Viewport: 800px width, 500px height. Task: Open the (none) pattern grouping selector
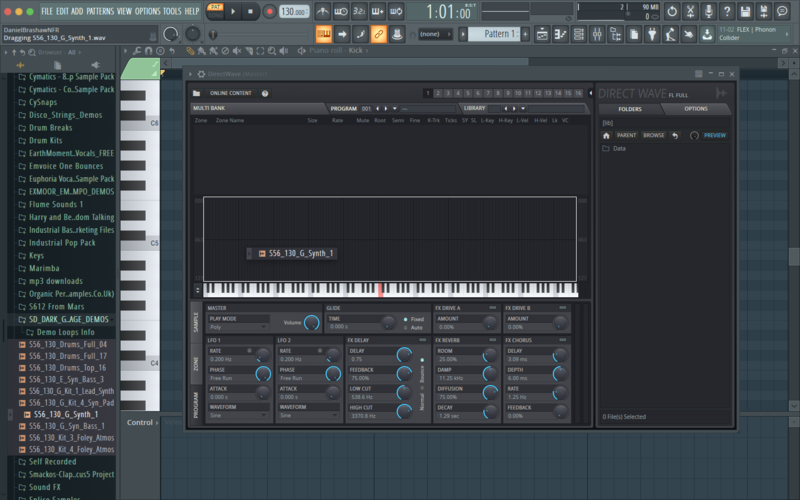(x=435, y=34)
